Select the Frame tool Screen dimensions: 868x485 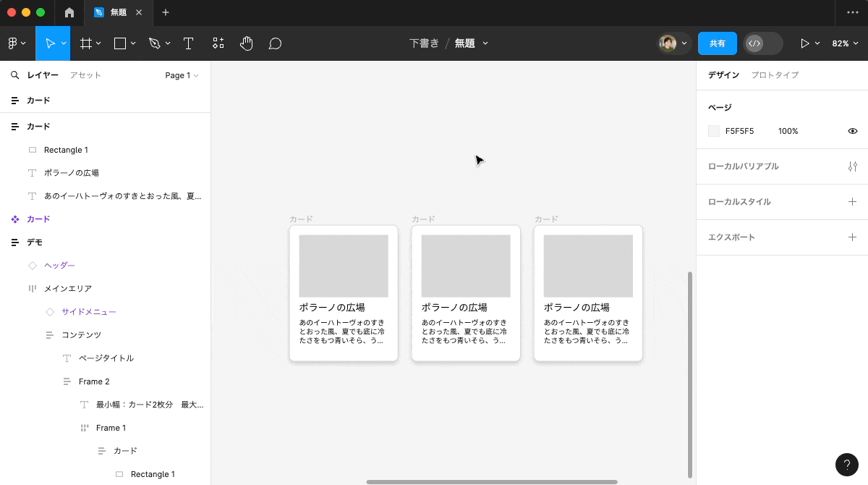(x=85, y=43)
